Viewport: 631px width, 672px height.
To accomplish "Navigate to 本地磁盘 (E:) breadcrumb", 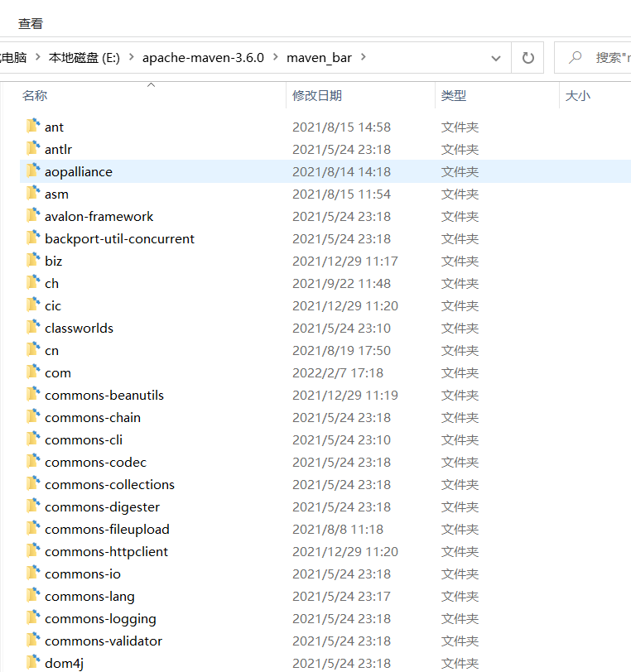I will 84,57.
